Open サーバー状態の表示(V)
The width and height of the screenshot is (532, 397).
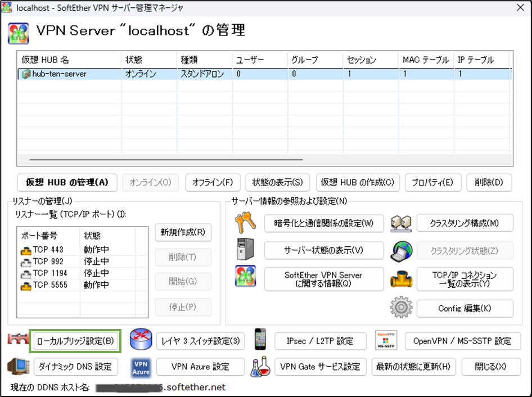click(324, 250)
